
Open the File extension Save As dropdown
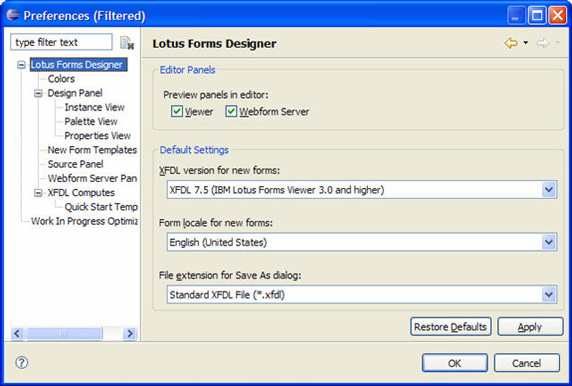[549, 295]
